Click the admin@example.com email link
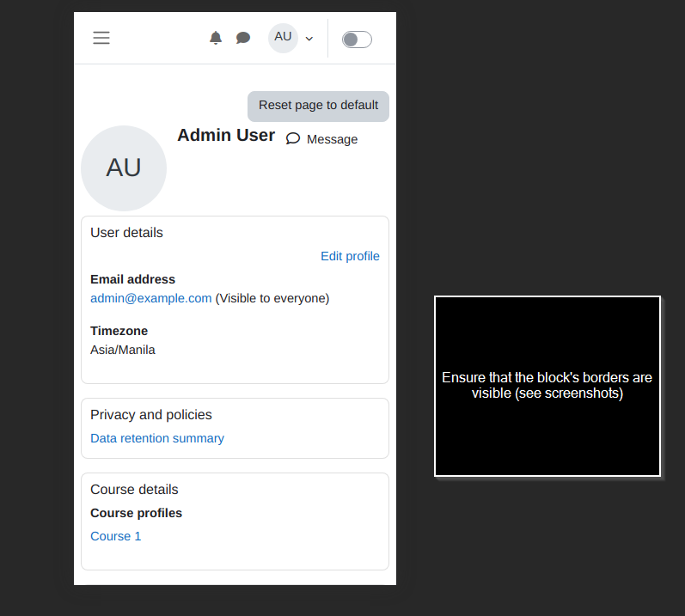685x616 pixels. click(x=150, y=299)
